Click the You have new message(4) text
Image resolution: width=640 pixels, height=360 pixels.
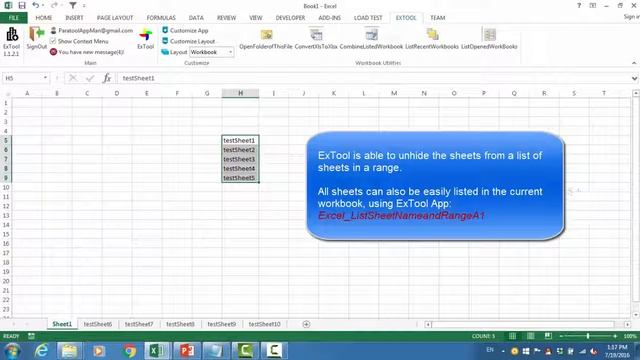click(91, 52)
